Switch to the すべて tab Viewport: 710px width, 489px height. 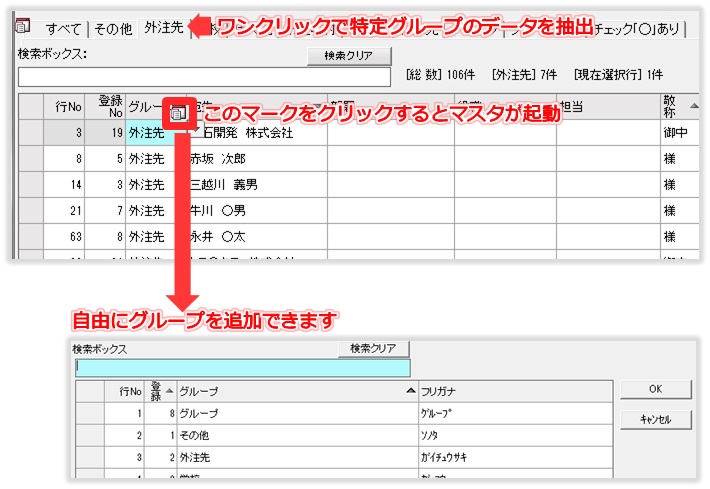[64, 29]
